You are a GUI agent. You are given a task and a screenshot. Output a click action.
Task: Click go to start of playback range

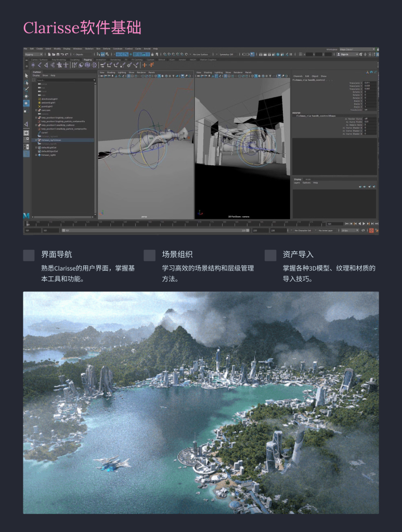(x=347, y=223)
